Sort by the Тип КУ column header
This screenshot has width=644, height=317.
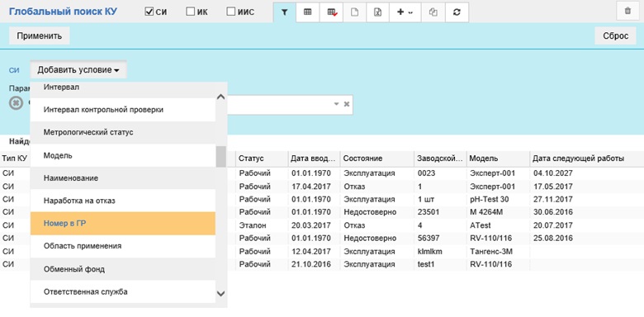(x=15, y=158)
